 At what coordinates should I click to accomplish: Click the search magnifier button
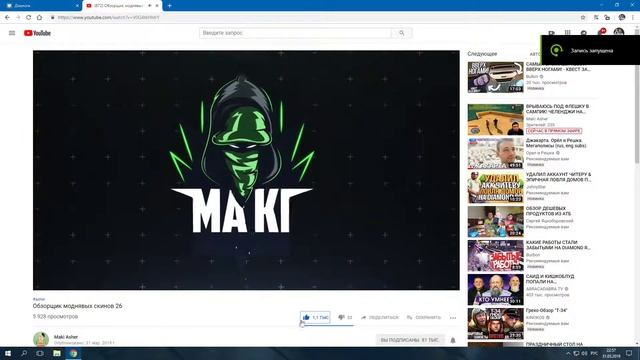(402, 33)
